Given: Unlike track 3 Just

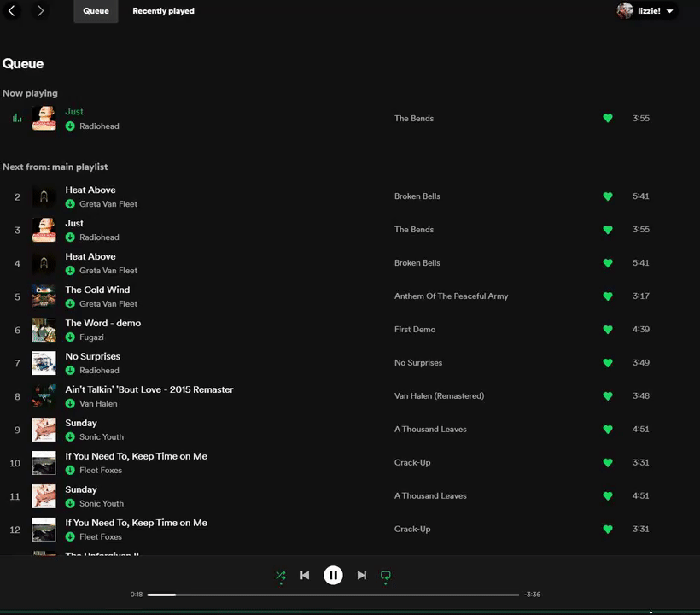Looking at the screenshot, I should [608, 230].
